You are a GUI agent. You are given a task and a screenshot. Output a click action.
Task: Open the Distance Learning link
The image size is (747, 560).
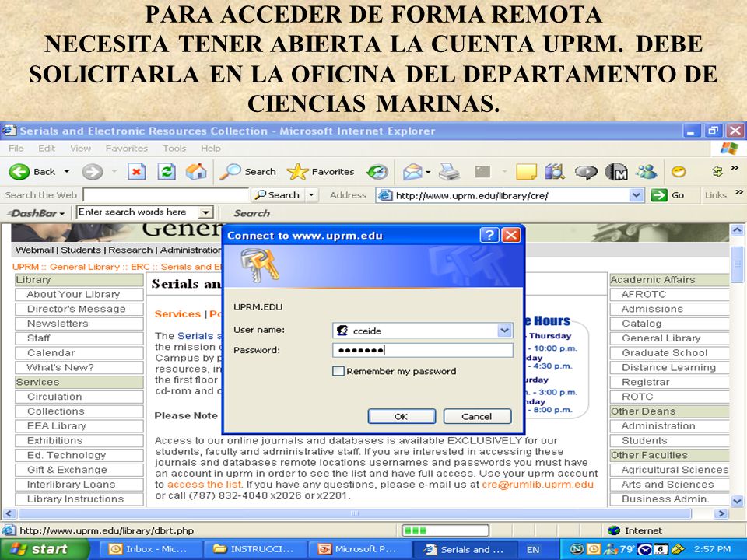tap(669, 368)
